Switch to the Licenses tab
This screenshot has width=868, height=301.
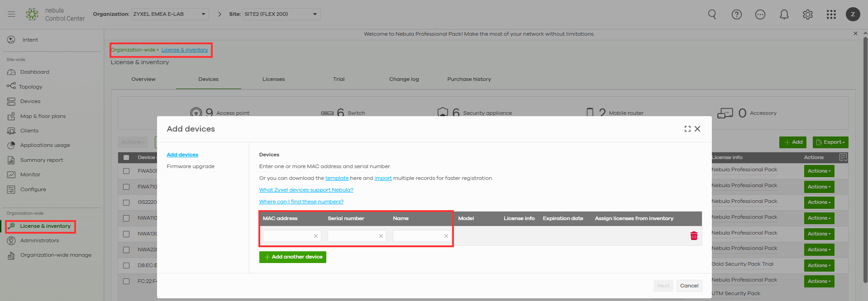[x=274, y=79]
